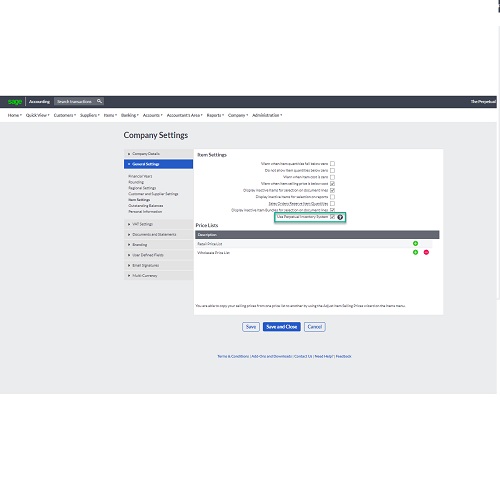The image size is (500, 500).
Task: Click the search magnifier icon
Action: [99, 101]
